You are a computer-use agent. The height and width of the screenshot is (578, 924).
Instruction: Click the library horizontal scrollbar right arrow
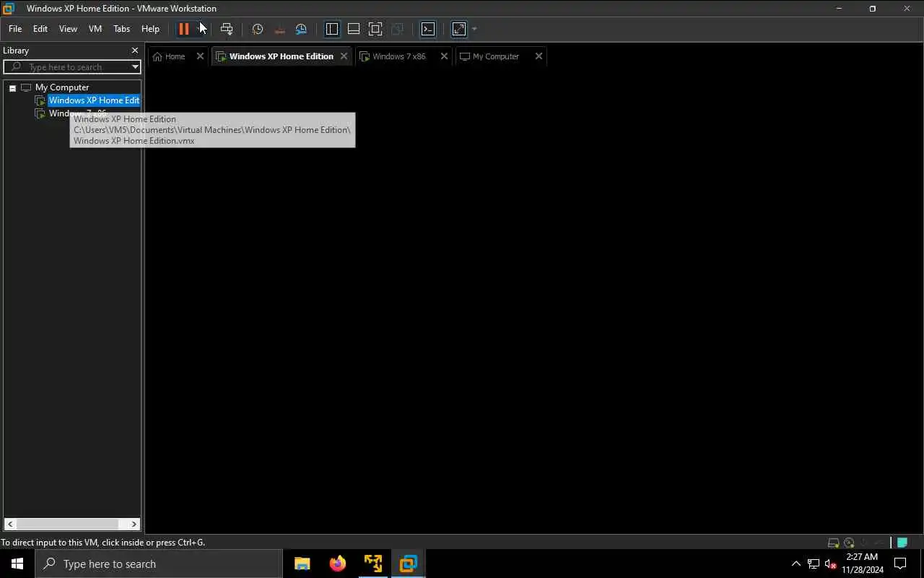pos(134,525)
